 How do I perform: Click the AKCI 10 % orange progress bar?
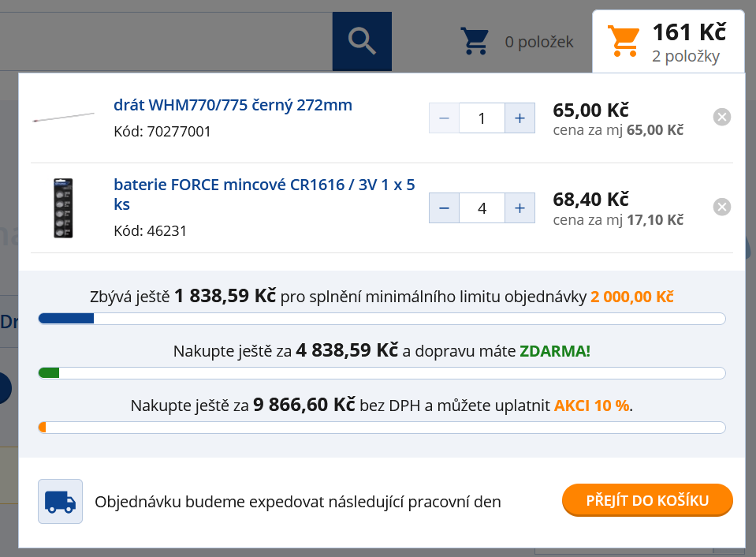click(x=382, y=428)
